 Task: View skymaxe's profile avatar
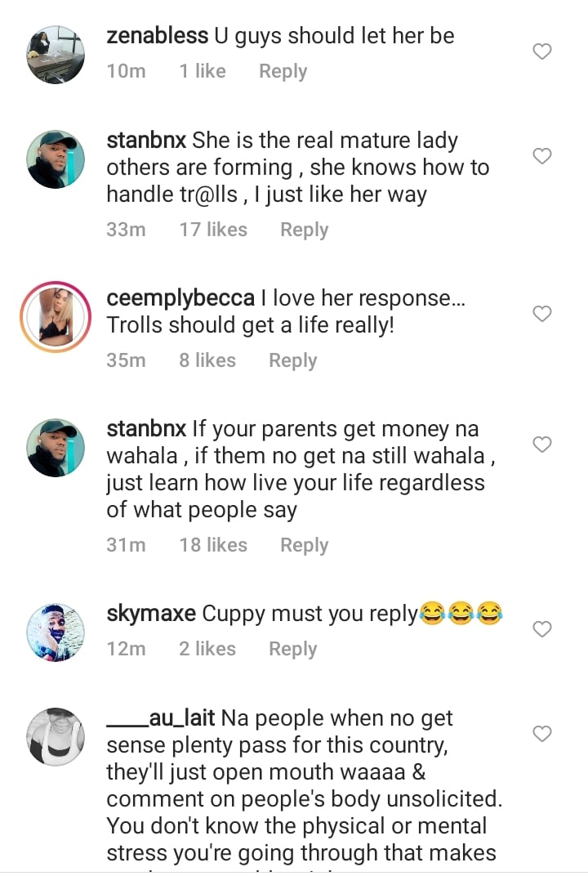[x=56, y=632]
